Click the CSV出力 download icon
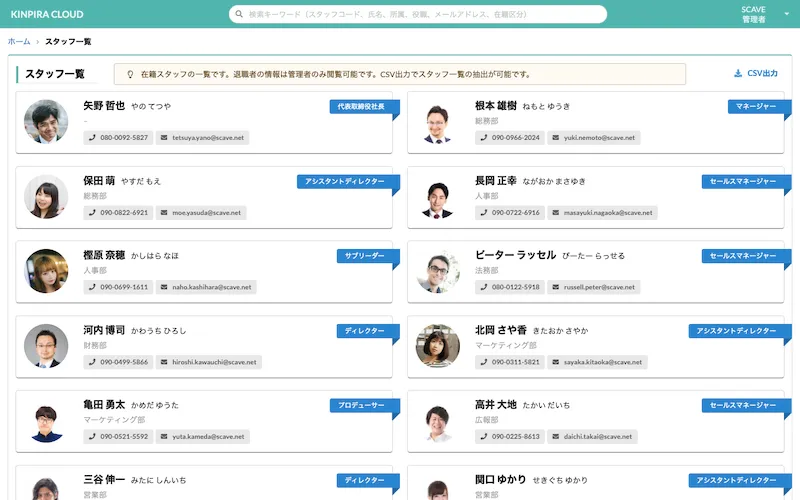This screenshot has width=800, height=500. pos(738,74)
